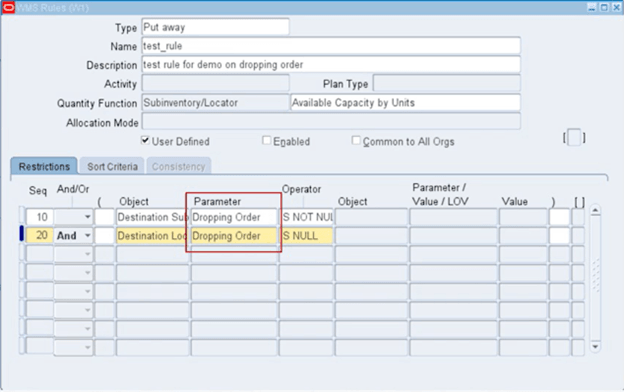Open And/Or dropdown in sixth restriction row
Viewport: 624px width, 392px height.
pyautogui.click(x=87, y=310)
